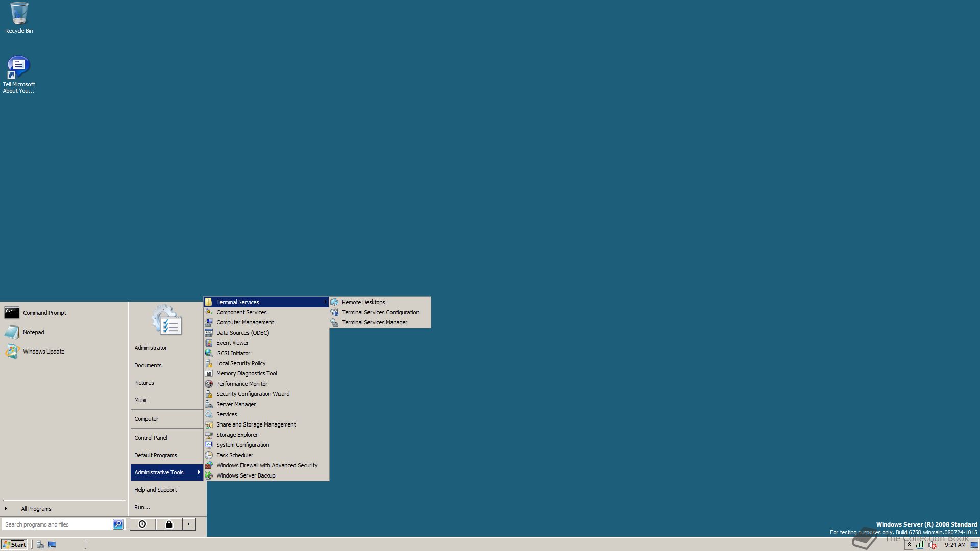Show hidden notification area icons
Image resolution: width=980 pixels, height=551 pixels.
click(x=909, y=545)
